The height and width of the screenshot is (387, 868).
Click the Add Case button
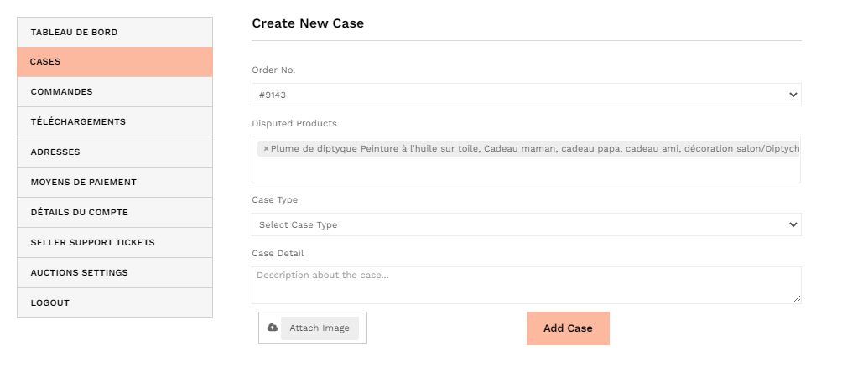568,328
